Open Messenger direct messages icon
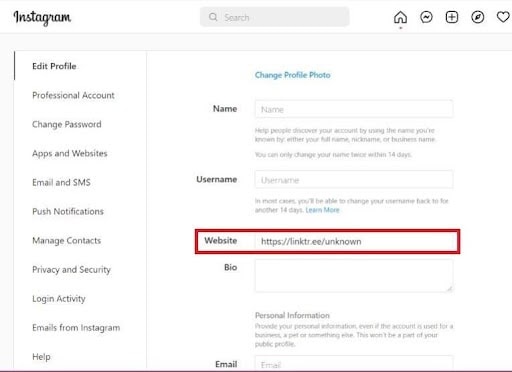 (426, 17)
